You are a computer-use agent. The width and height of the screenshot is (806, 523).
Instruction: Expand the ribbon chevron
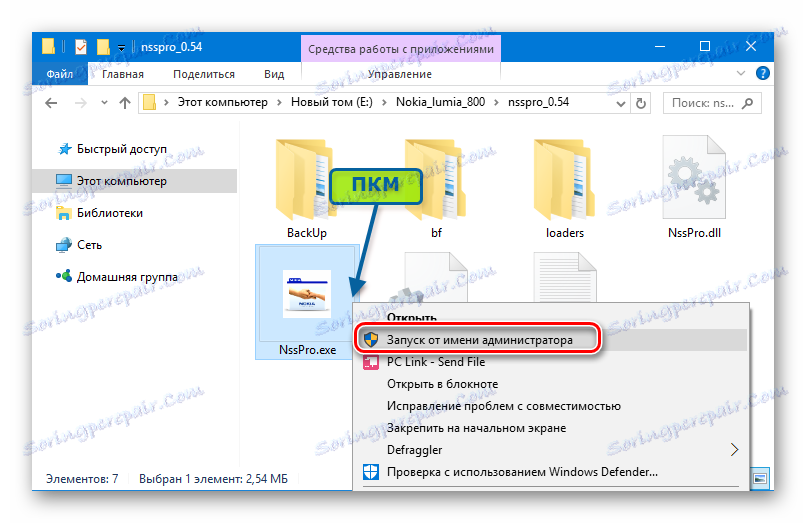741,73
